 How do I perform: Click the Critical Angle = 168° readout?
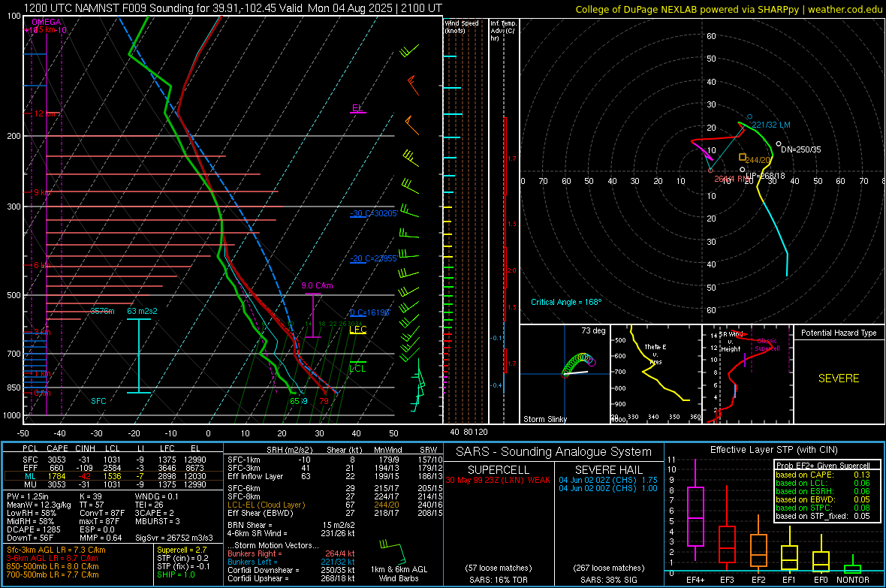(566, 302)
